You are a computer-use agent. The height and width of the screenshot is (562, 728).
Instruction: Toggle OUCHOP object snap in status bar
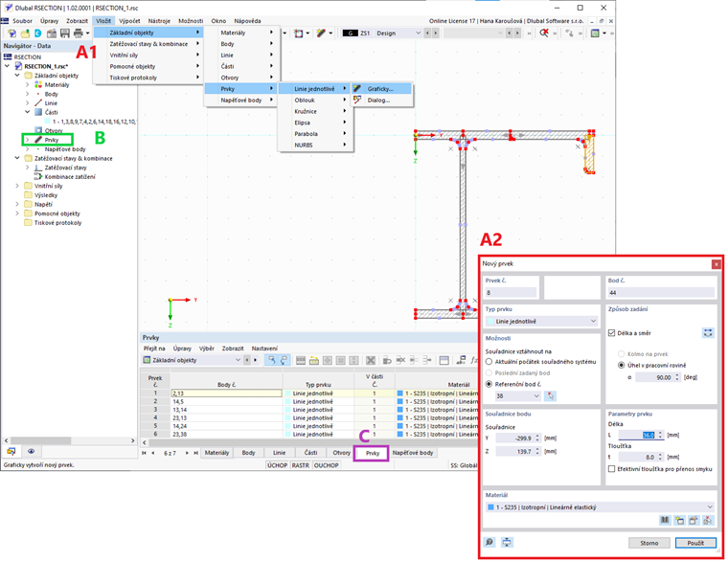[327, 465]
